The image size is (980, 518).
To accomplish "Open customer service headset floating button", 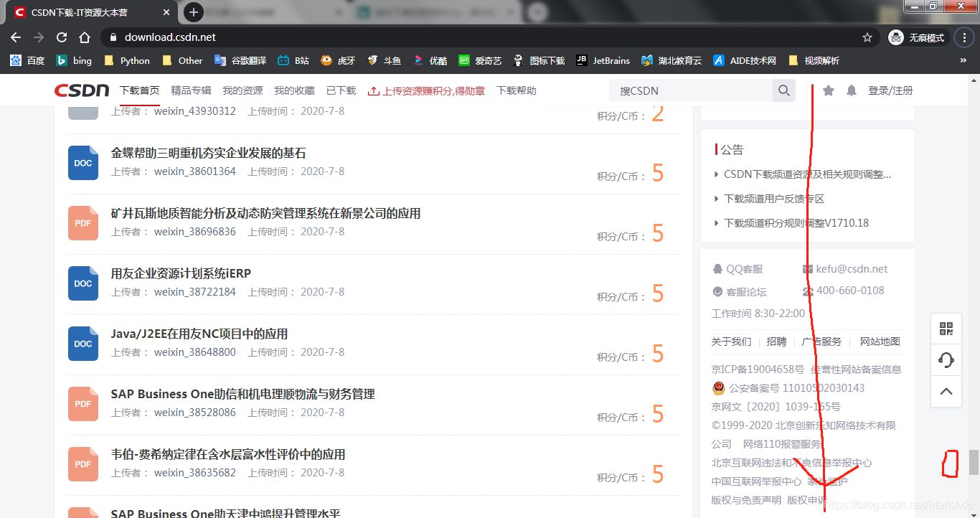I will [x=946, y=360].
